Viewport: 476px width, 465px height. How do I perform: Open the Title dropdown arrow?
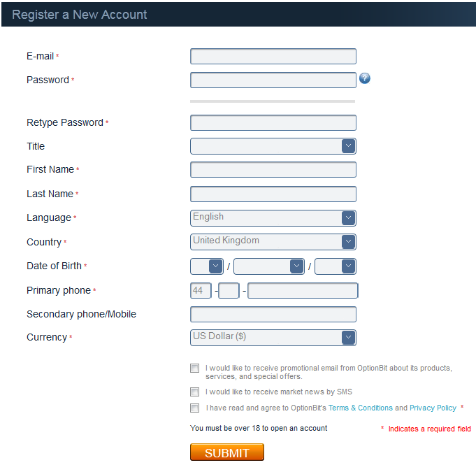pyautogui.click(x=348, y=146)
